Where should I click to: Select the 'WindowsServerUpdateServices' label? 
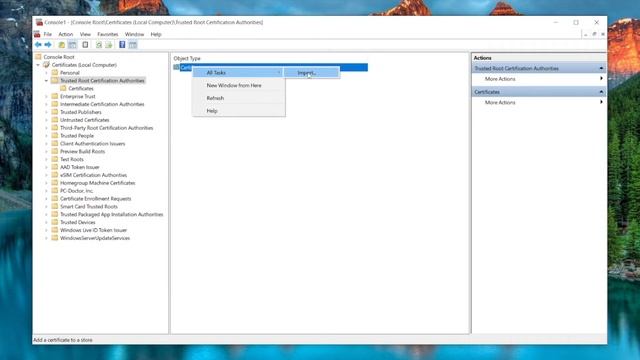point(95,238)
